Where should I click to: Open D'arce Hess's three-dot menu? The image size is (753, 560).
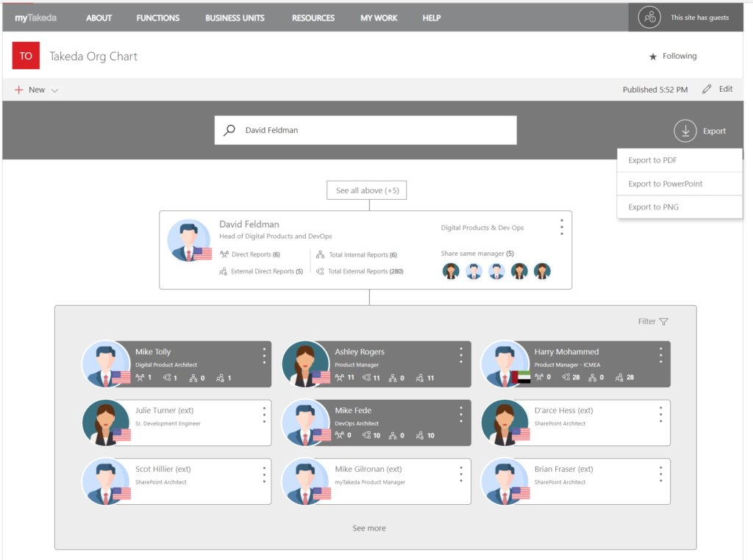pyautogui.click(x=661, y=414)
